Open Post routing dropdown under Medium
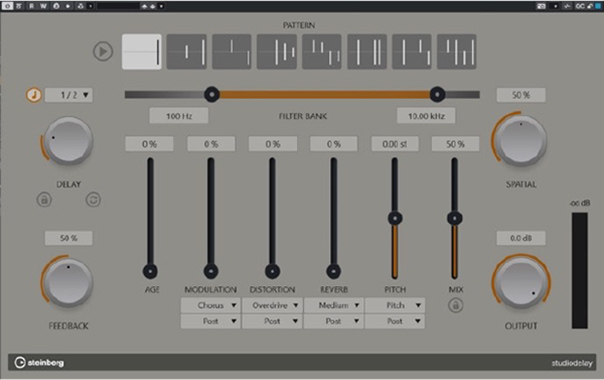 [x=334, y=321]
